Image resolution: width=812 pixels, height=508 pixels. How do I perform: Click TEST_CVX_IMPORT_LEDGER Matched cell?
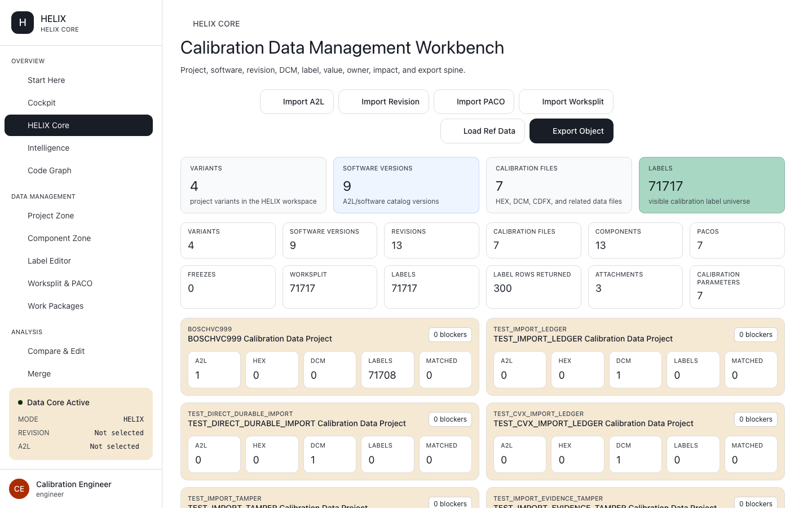[x=751, y=454]
